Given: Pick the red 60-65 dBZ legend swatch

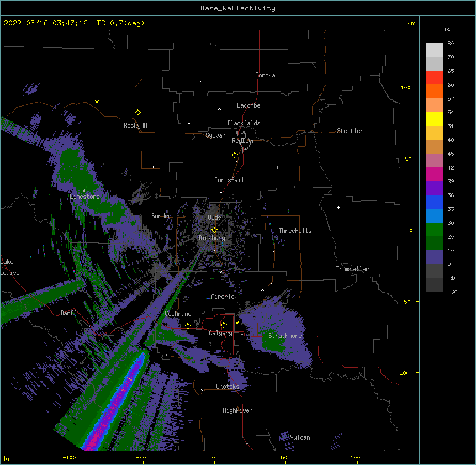Looking at the screenshot, I should click(x=434, y=77).
